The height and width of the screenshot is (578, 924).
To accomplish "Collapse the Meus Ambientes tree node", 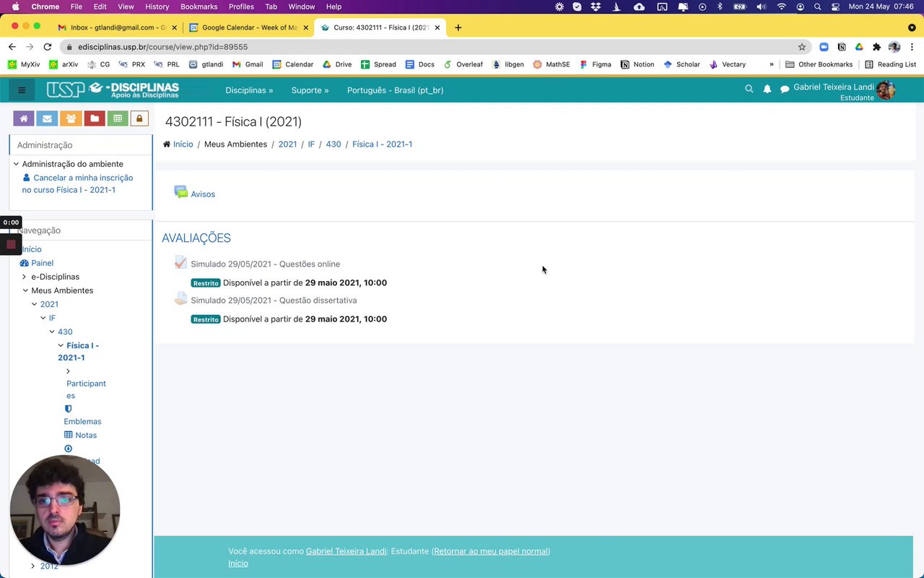I will point(25,290).
